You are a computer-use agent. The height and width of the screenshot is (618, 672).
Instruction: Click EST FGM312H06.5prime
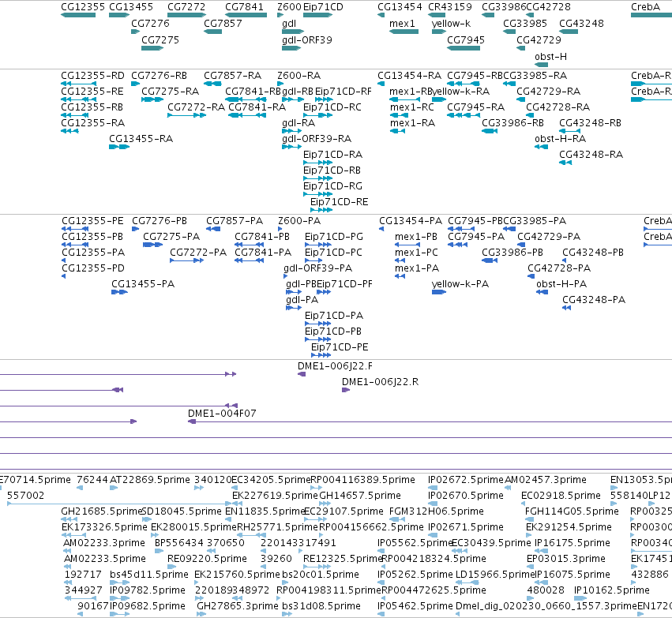coord(436,511)
